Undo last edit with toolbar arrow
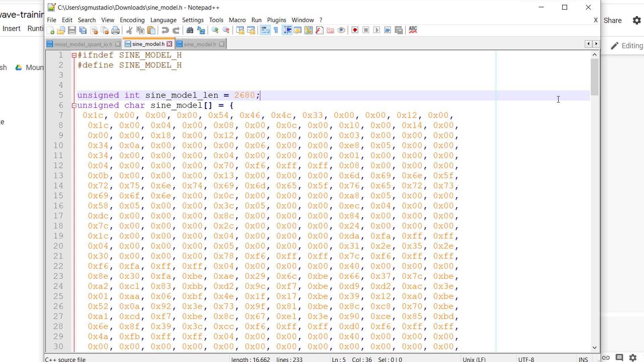Screen dimensions: 644x362 [x=165, y=31]
